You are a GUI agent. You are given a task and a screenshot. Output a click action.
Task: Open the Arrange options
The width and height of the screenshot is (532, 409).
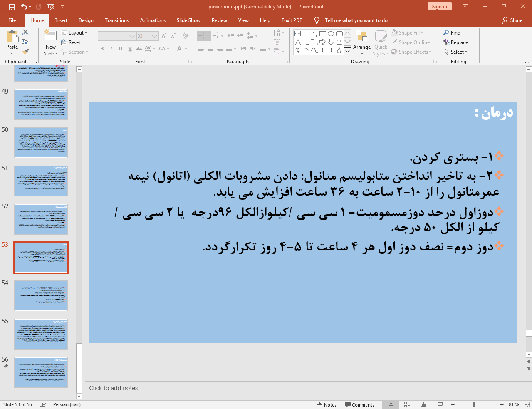tap(362, 42)
